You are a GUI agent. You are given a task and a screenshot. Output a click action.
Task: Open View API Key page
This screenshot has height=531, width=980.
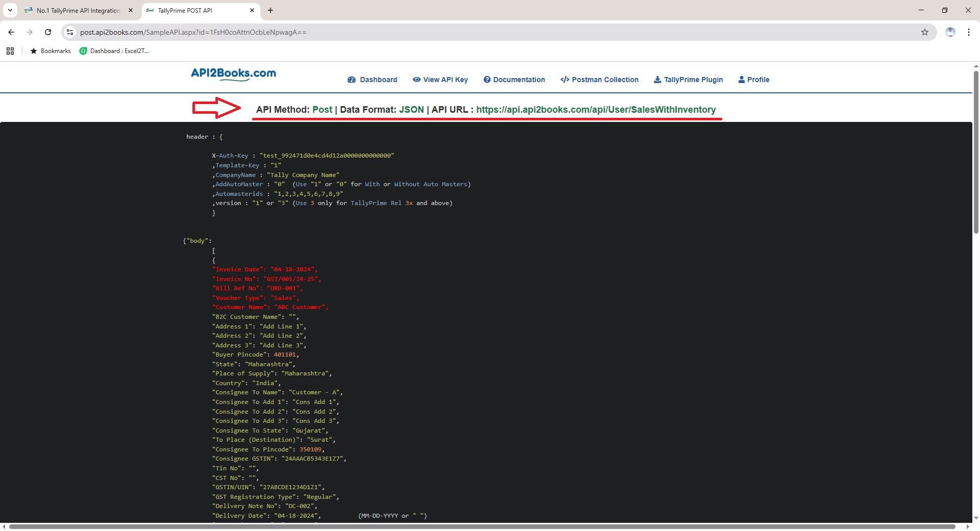(x=440, y=80)
